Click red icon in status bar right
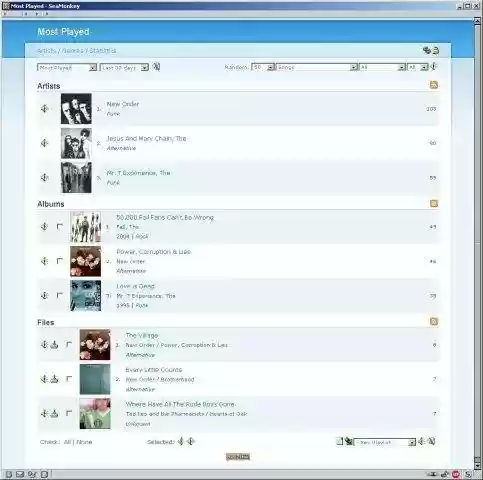This screenshot has height=480, width=483. [456, 474]
